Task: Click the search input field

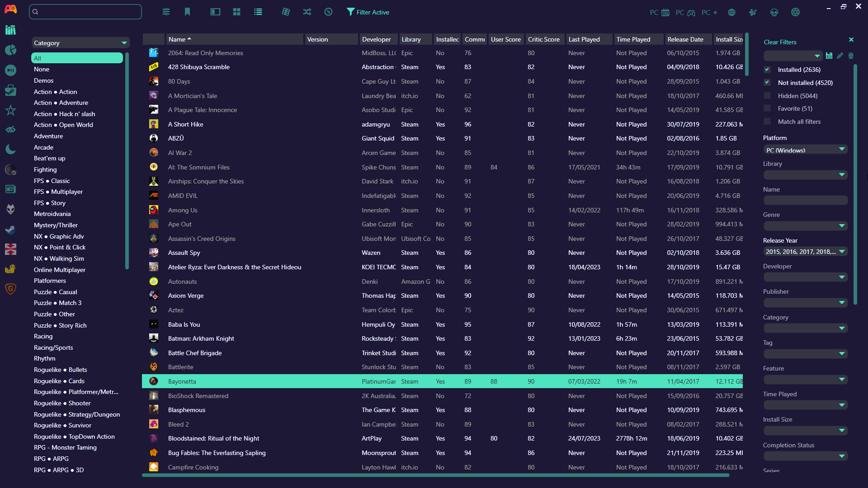Action: 85,12
